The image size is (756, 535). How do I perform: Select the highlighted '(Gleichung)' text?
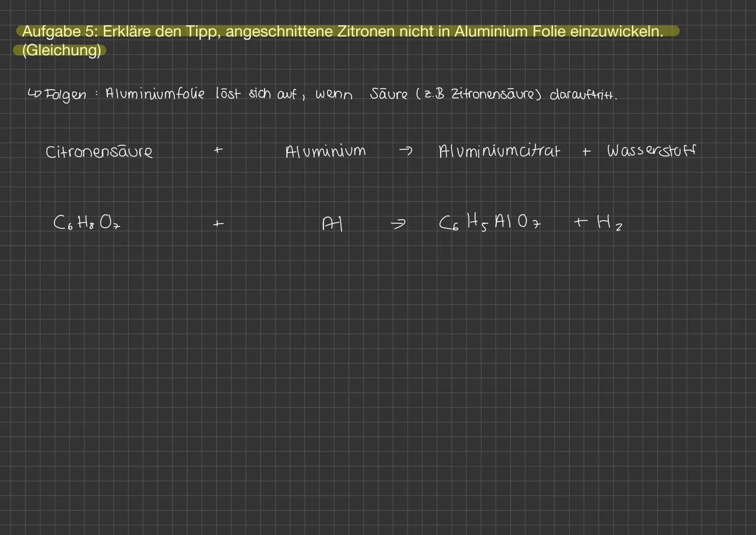tap(61, 51)
